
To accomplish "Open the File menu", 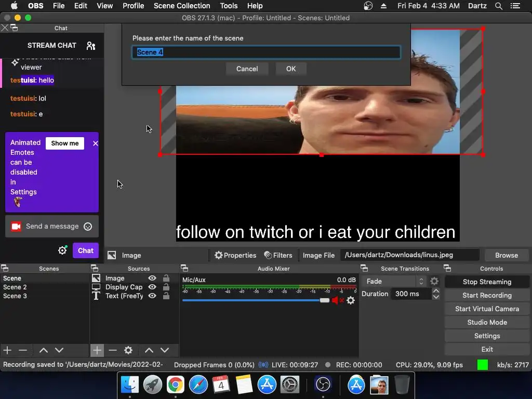I will point(59,6).
